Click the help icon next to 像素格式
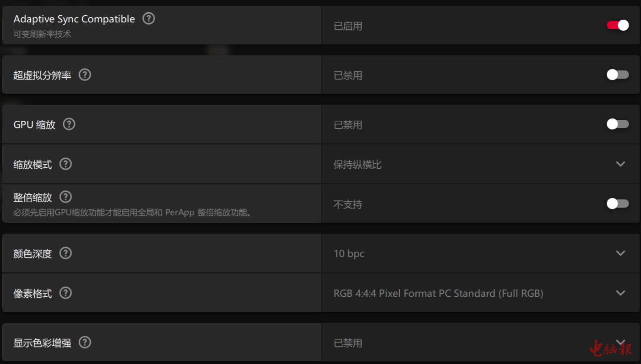 click(66, 293)
